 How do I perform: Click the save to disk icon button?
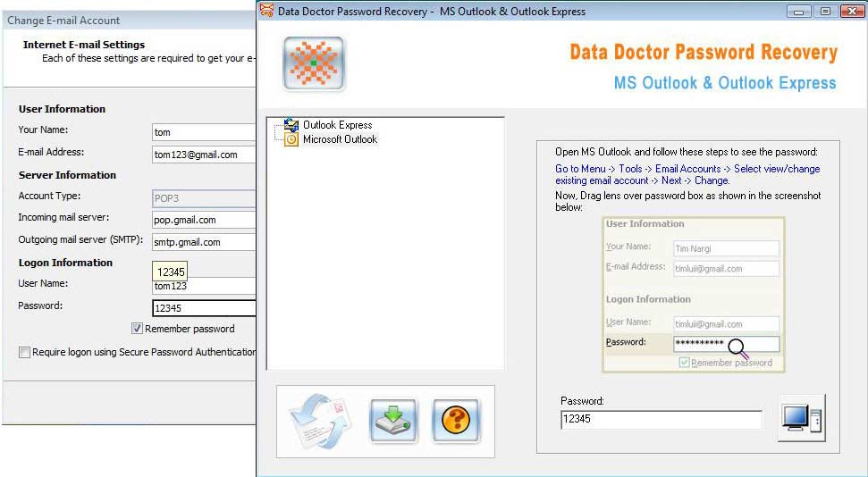point(393,421)
